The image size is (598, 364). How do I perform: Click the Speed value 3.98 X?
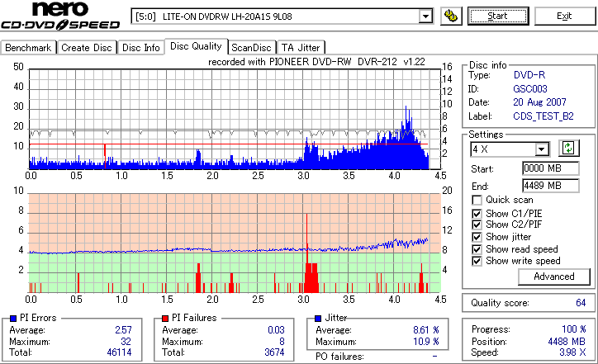point(572,352)
